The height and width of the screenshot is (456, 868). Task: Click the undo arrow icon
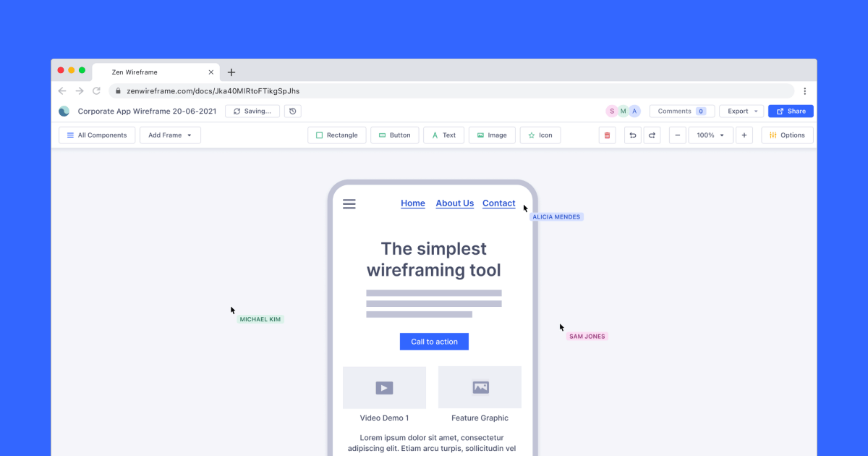633,135
